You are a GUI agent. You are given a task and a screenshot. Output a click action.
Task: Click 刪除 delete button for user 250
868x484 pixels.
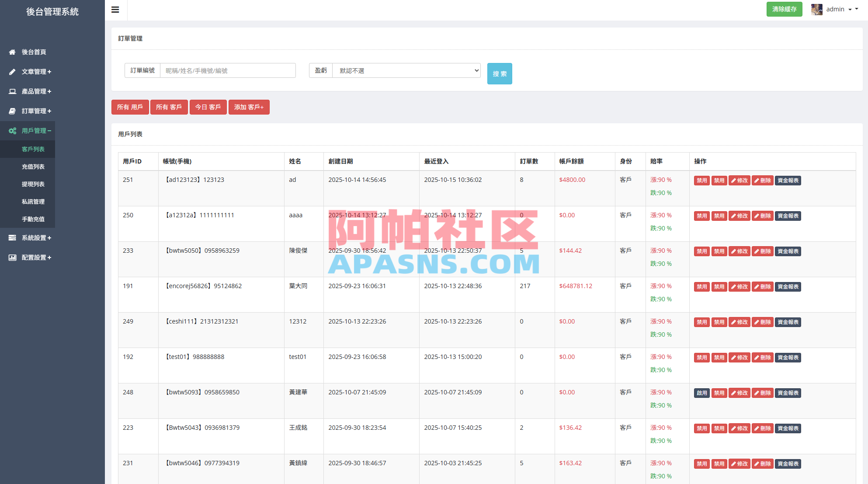click(x=763, y=216)
